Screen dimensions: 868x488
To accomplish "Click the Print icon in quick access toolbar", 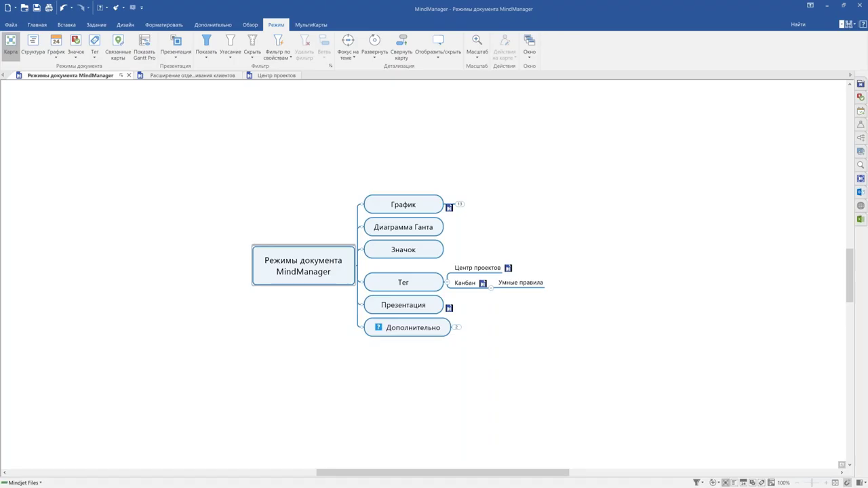I will point(49,7).
